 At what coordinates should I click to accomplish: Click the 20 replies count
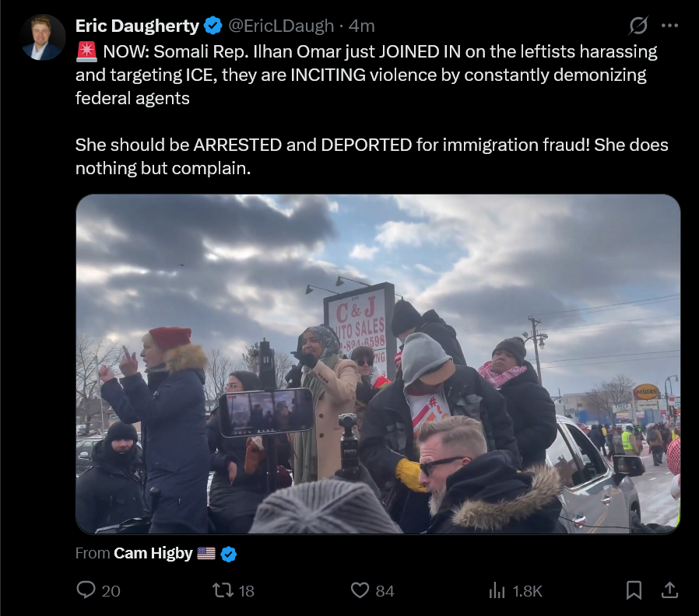click(x=111, y=591)
